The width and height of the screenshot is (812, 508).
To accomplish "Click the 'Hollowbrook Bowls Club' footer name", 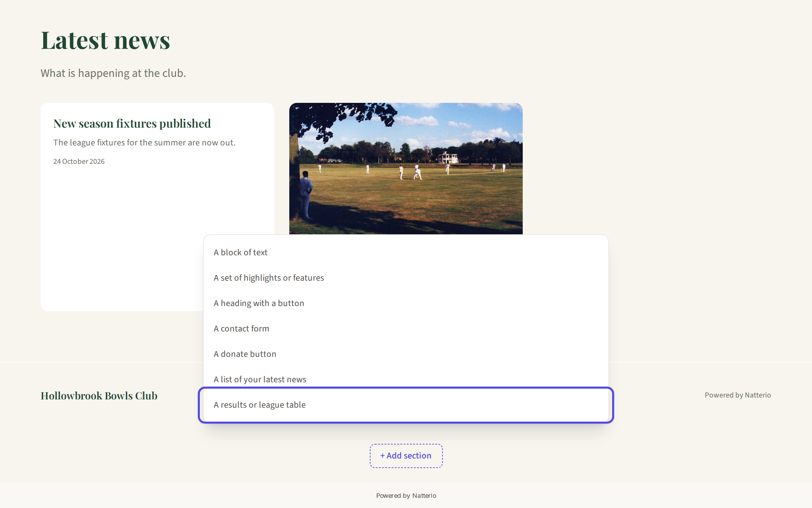I will coord(99,396).
